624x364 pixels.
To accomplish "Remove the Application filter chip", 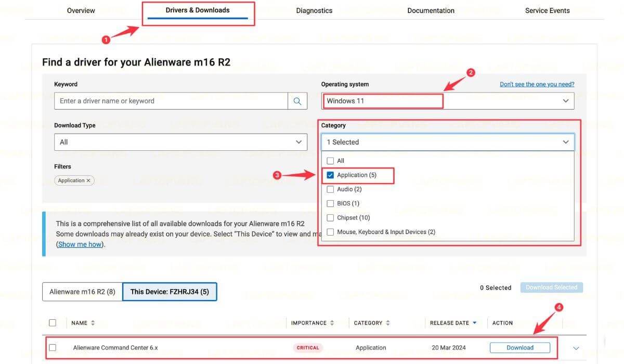I will tap(88, 180).
